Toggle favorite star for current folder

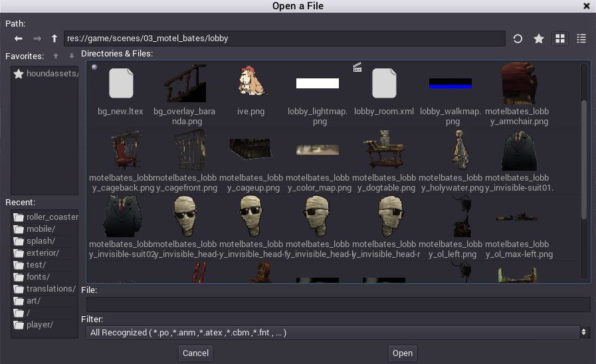tap(539, 39)
